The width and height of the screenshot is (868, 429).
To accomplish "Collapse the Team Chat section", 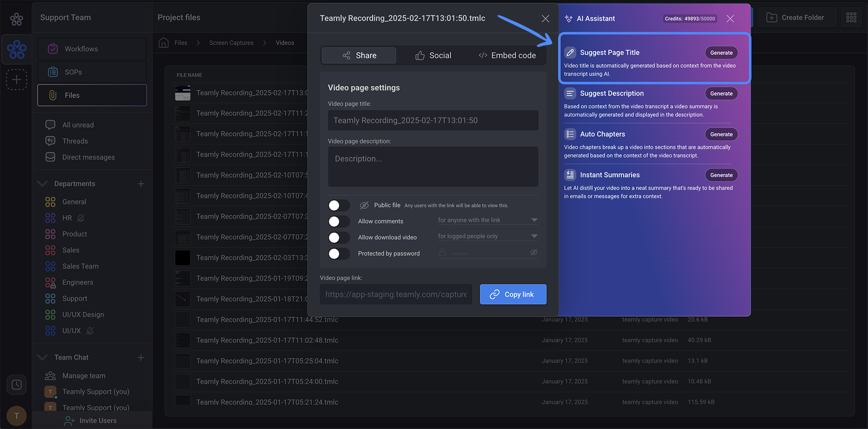I will click(x=42, y=357).
